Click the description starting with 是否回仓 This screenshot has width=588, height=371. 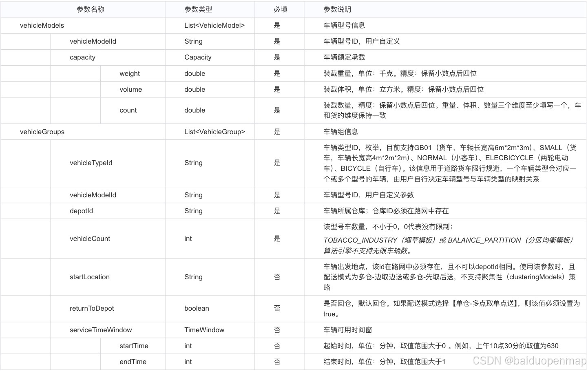(x=451, y=309)
